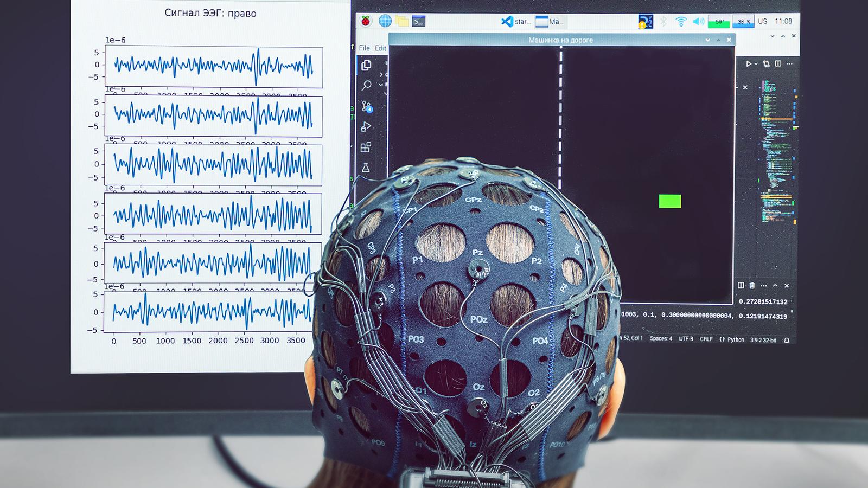868x488 pixels.
Task: Open the Run and Debug view icon
Action: click(366, 127)
